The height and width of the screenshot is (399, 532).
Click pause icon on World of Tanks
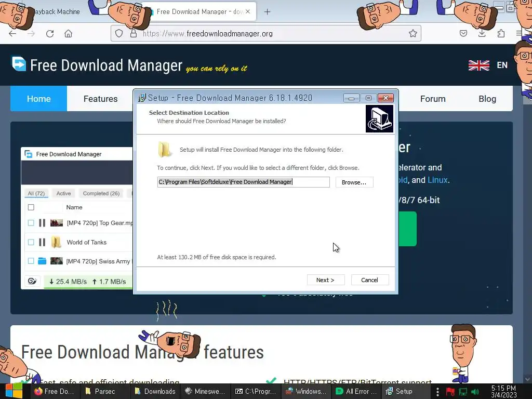42,242
